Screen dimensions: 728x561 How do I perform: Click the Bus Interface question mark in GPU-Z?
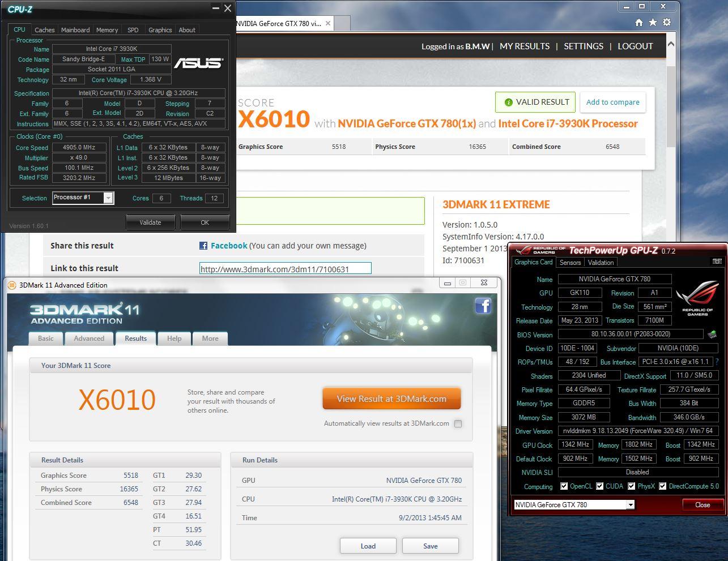click(x=717, y=362)
